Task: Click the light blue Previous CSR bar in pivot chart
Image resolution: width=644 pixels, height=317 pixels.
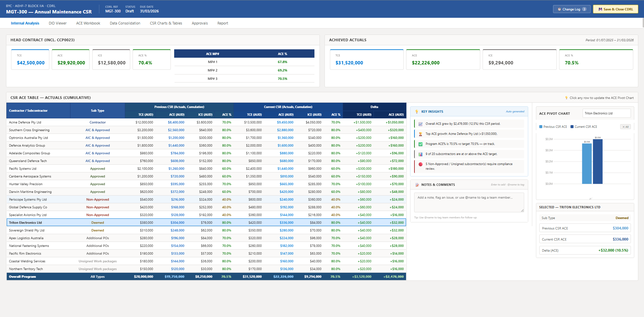Action: [587, 164]
